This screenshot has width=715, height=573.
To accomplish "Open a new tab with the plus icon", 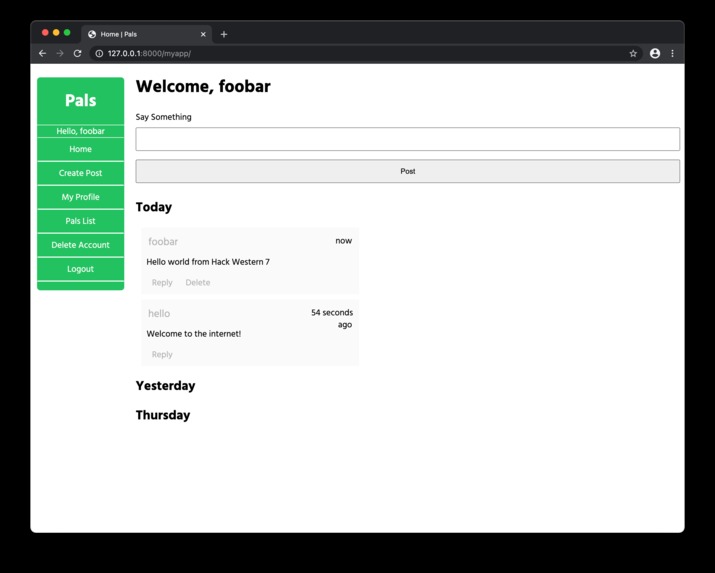I will tap(224, 34).
